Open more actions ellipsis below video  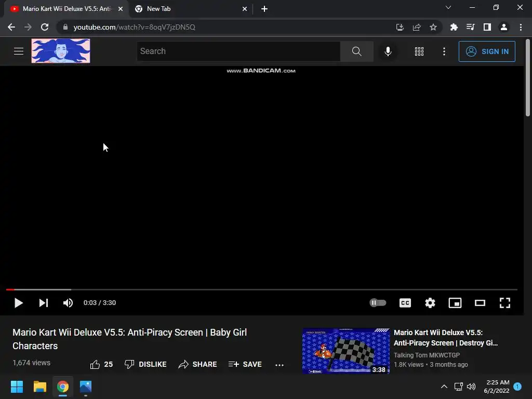(x=279, y=365)
